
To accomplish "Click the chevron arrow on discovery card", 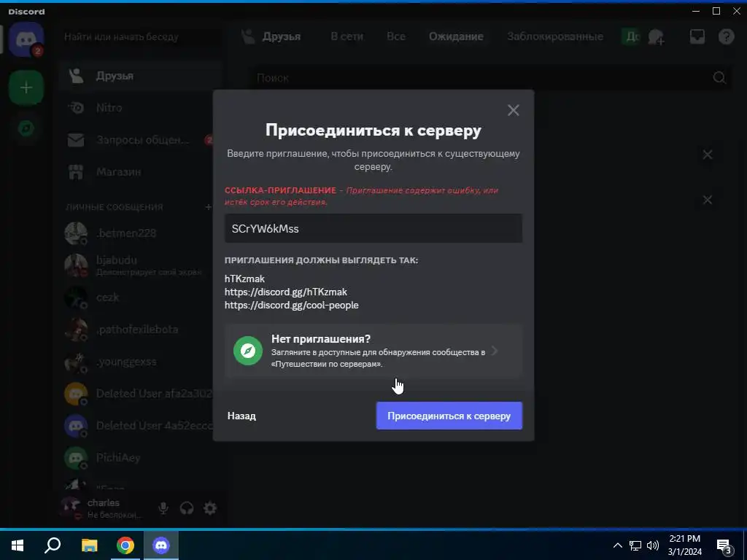I will coord(495,351).
